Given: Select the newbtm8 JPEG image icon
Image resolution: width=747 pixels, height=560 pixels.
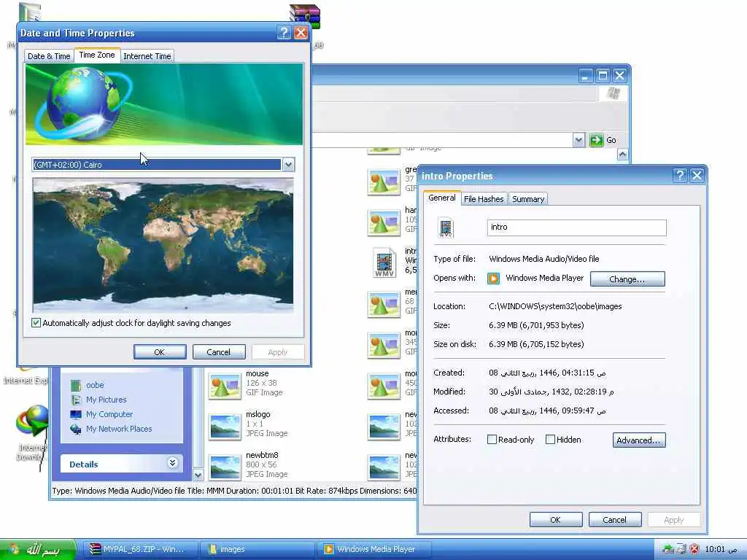Looking at the screenshot, I should [225, 467].
